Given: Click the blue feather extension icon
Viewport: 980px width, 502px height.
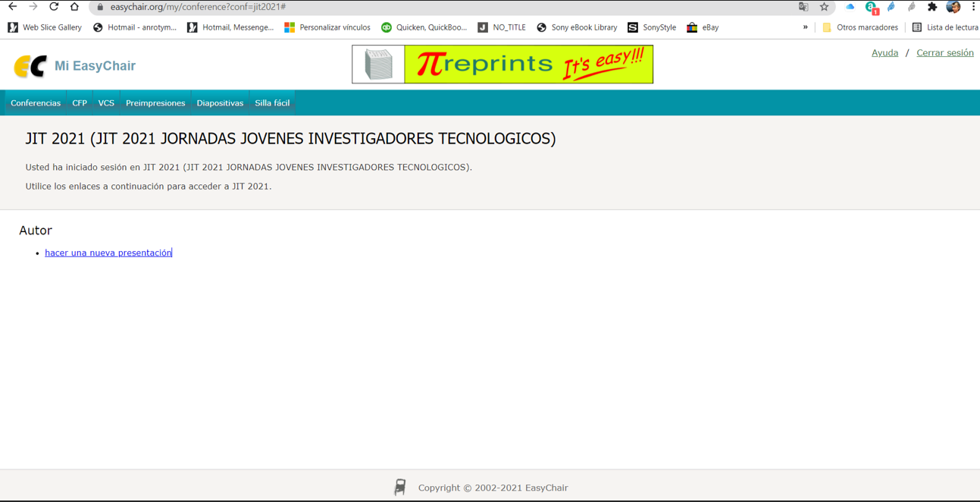Looking at the screenshot, I should tap(891, 7).
